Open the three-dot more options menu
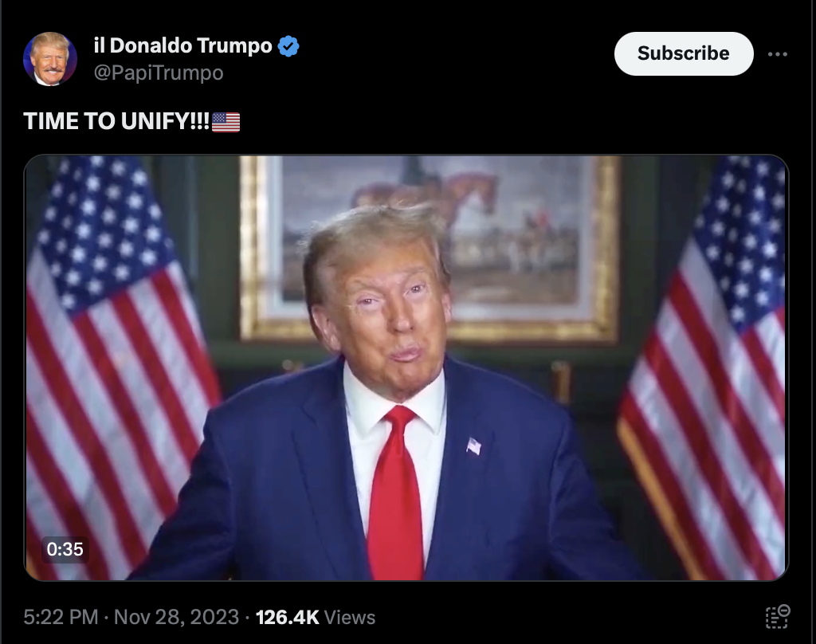 click(x=777, y=53)
